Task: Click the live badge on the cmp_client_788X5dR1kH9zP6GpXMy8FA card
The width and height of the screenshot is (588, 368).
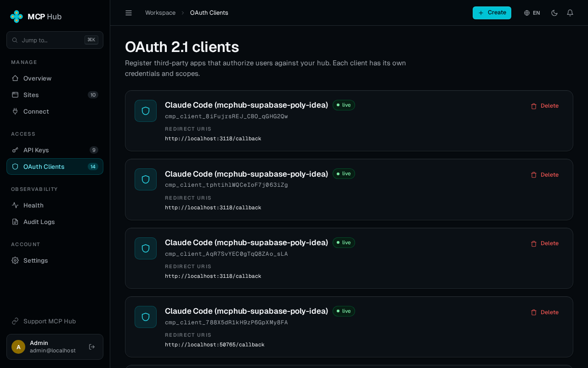Action: coord(344,311)
